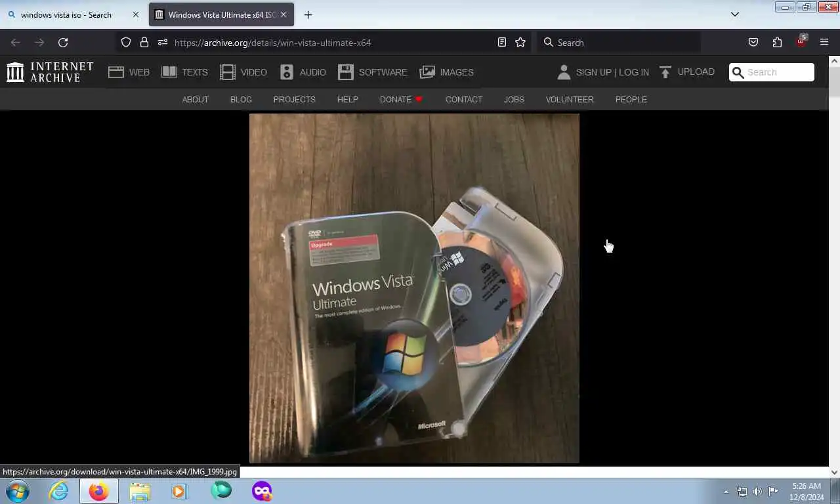Open tracking protection shield icon

[126, 43]
